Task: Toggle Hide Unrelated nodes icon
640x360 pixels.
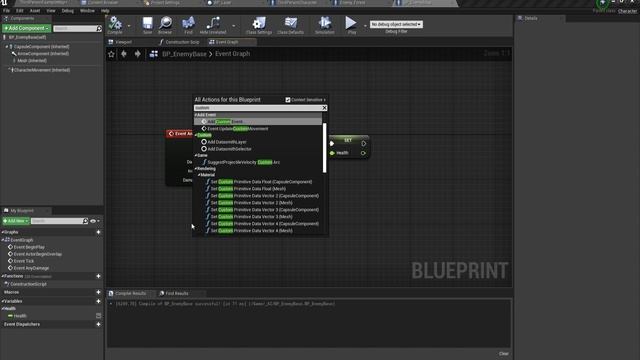Action: (213, 24)
